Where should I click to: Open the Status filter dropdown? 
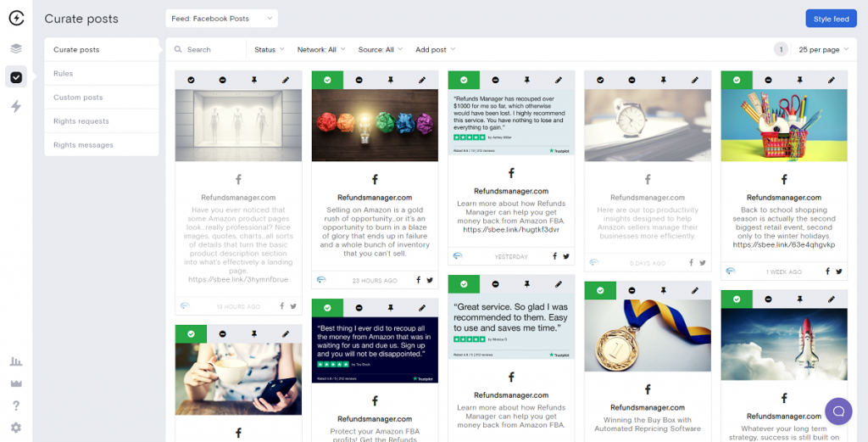(x=270, y=49)
